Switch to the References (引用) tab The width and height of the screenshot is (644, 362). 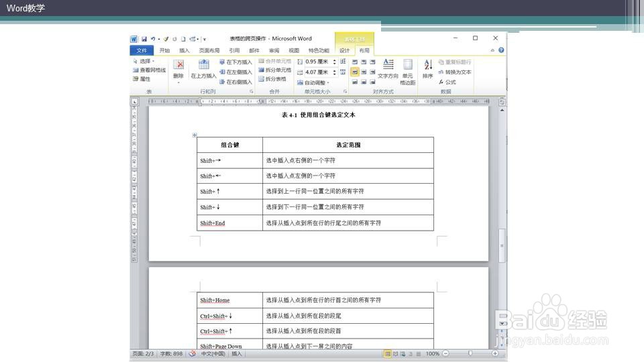[x=234, y=50]
